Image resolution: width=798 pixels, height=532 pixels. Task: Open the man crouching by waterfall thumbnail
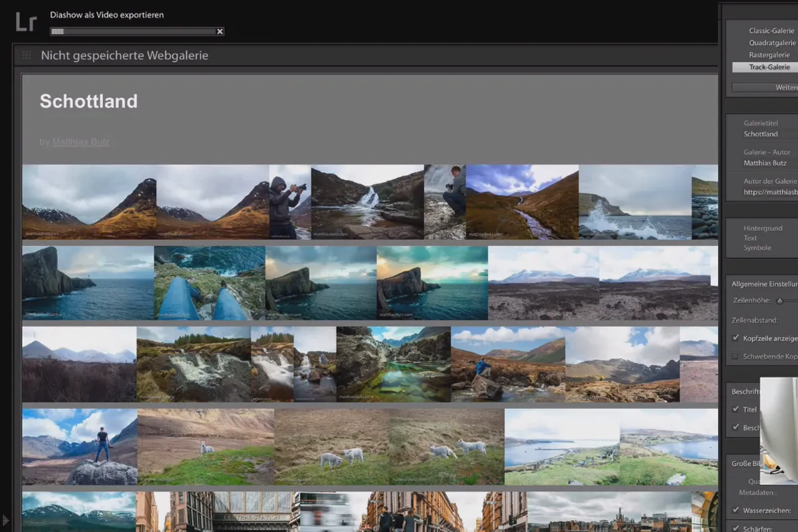click(x=445, y=202)
